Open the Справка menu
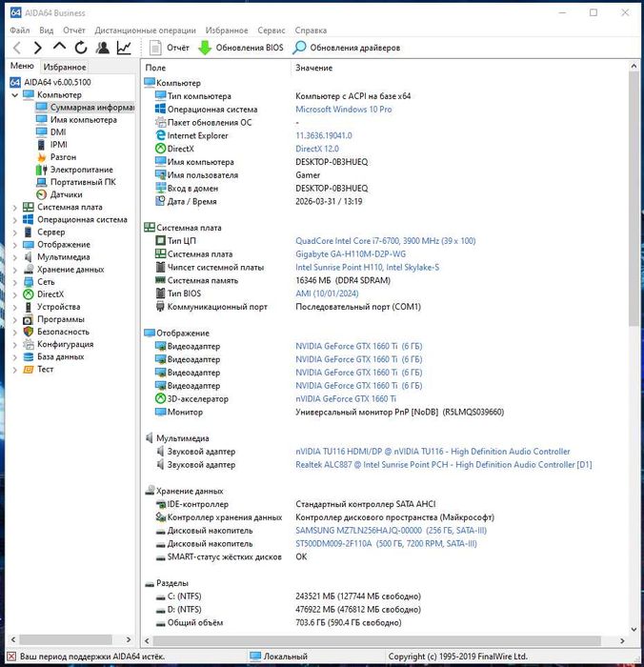This screenshot has height=667, width=644. pyautogui.click(x=311, y=30)
